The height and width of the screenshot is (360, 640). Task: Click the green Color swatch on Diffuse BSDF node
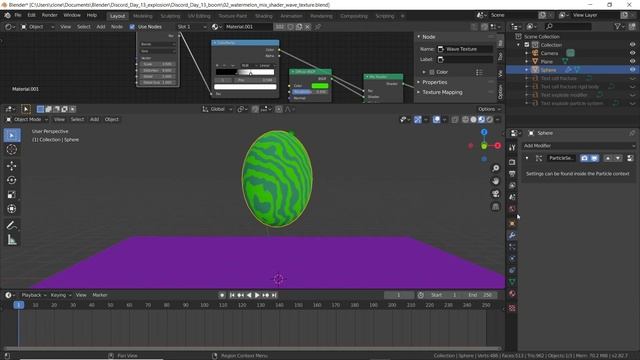[320, 86]
